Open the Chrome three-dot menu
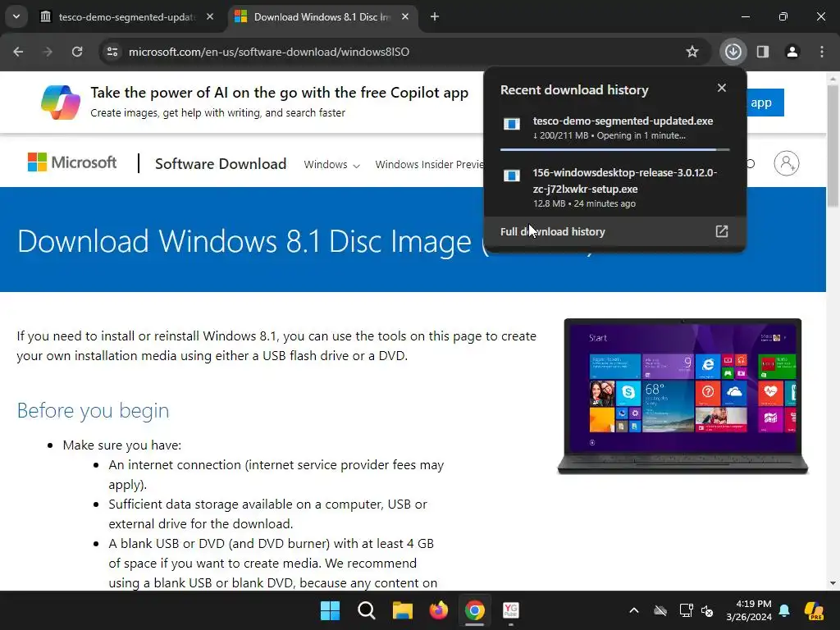The height and width of the screenshot is (630, 840). tap(822, 52)
